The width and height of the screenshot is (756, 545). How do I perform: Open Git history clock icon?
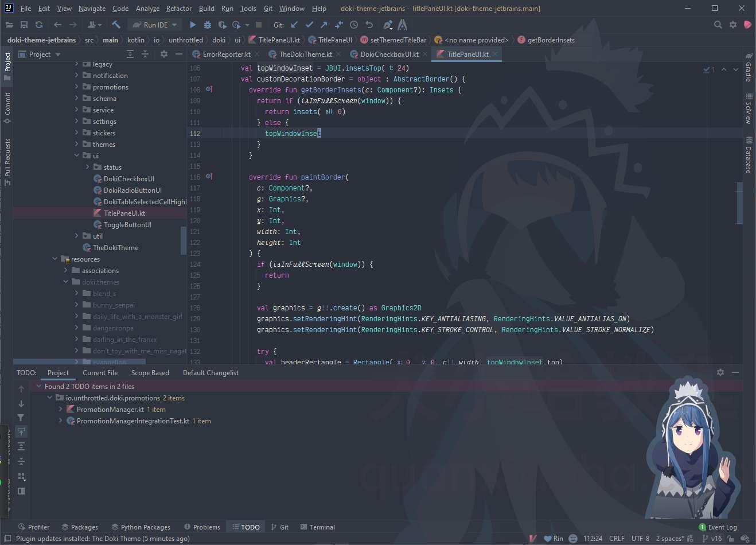[354, 25]
